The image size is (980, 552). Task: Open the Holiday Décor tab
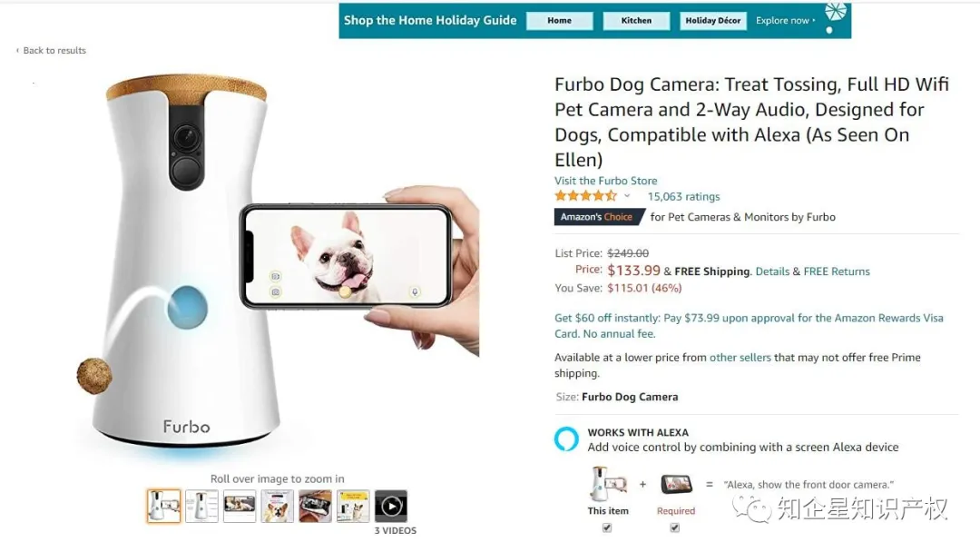click(x=713, y=21)
